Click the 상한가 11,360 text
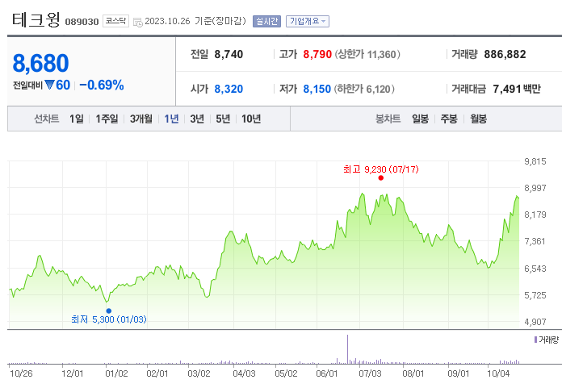Screen dimensions: 562x392 tap(367, 54)
